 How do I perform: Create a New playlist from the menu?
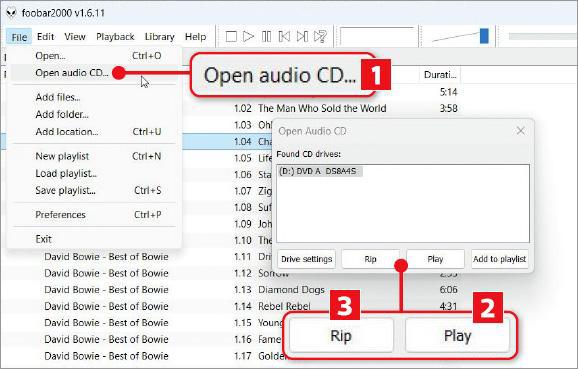point(94,156)
